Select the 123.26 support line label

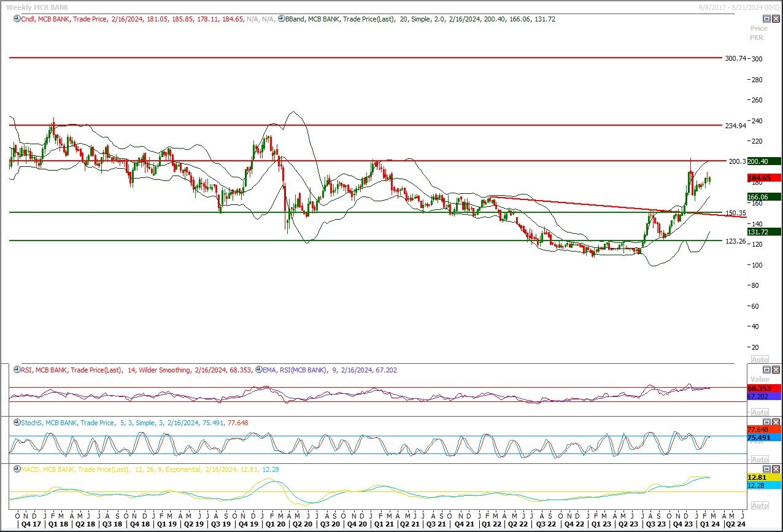(x=735, y=242)
